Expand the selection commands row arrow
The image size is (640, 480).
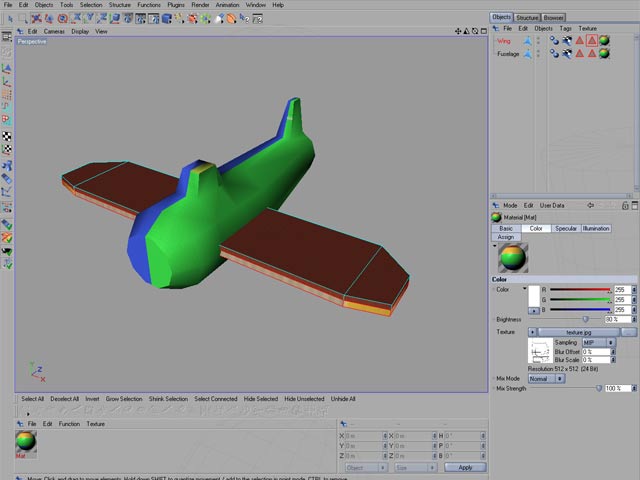coord(28,414)
